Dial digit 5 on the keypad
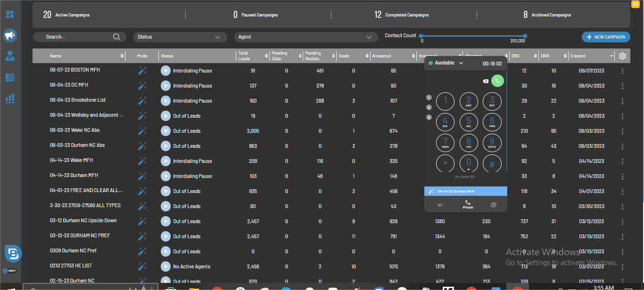 (x=469, y=122)
